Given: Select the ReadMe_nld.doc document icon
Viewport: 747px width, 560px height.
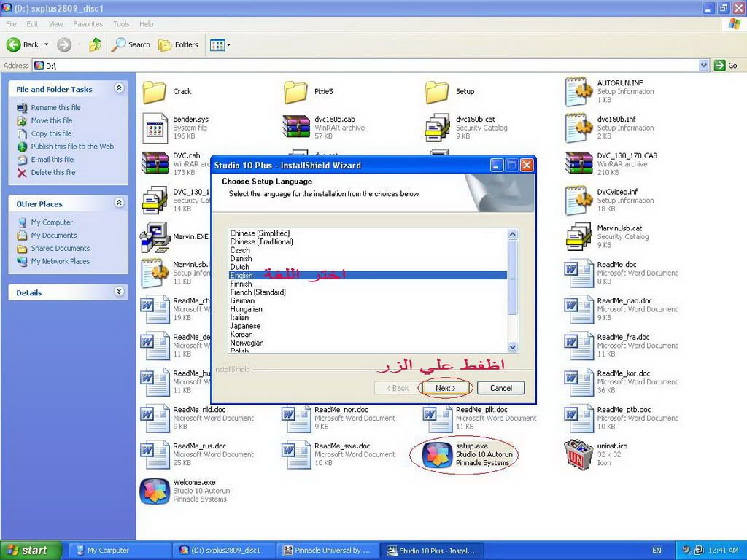Looking at the screenshot, I should click(155, 418).
